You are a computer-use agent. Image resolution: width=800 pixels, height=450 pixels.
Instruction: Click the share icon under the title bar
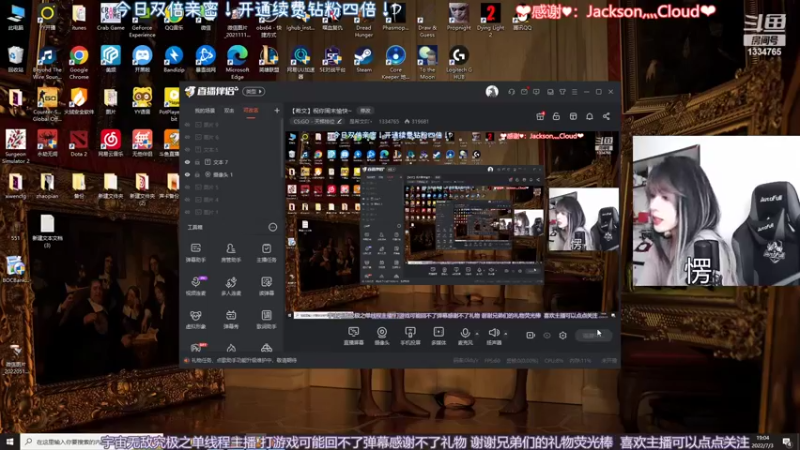point(606,116)
